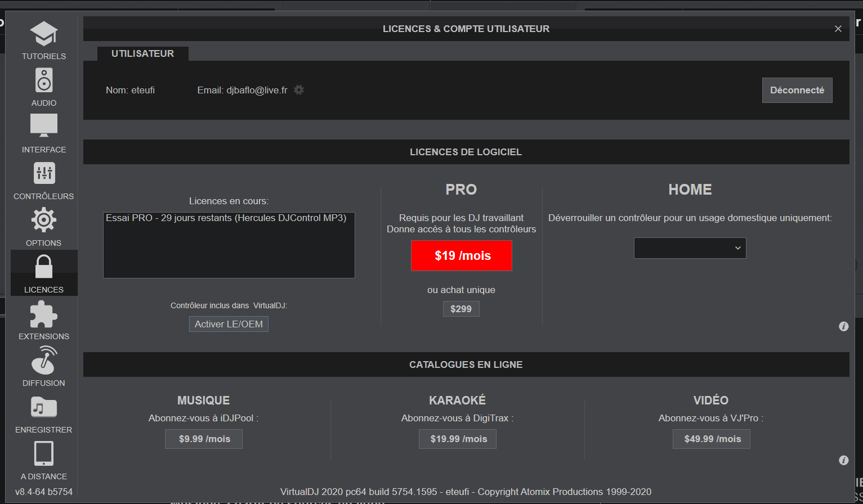Select the Licences padlock section

44,273
